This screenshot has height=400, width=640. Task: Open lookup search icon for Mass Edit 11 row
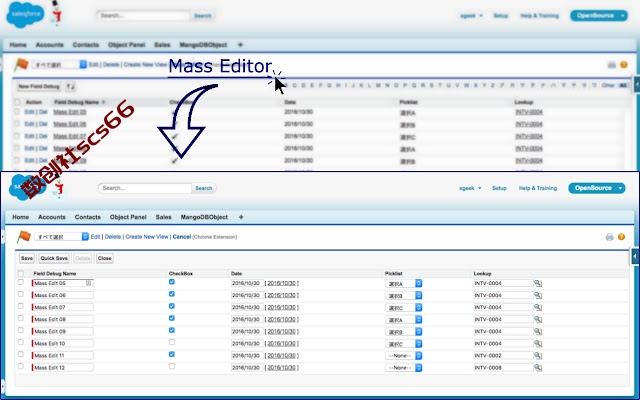[538, 356]
